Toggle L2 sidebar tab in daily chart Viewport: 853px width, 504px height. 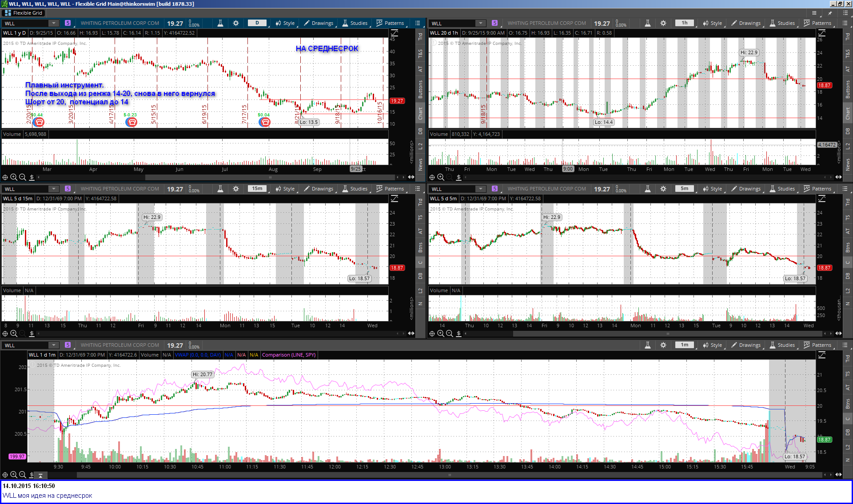(x=420, y=146)
